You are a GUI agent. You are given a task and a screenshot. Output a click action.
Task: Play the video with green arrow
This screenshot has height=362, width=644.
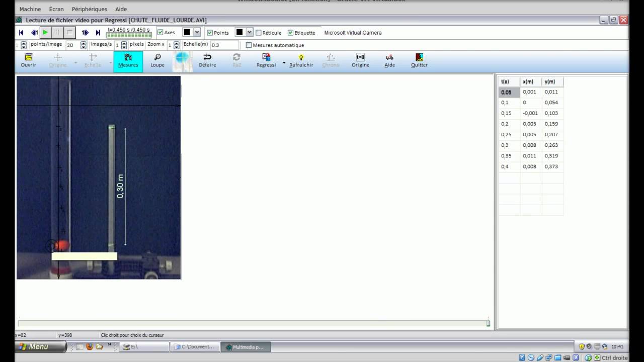[45, 33]
